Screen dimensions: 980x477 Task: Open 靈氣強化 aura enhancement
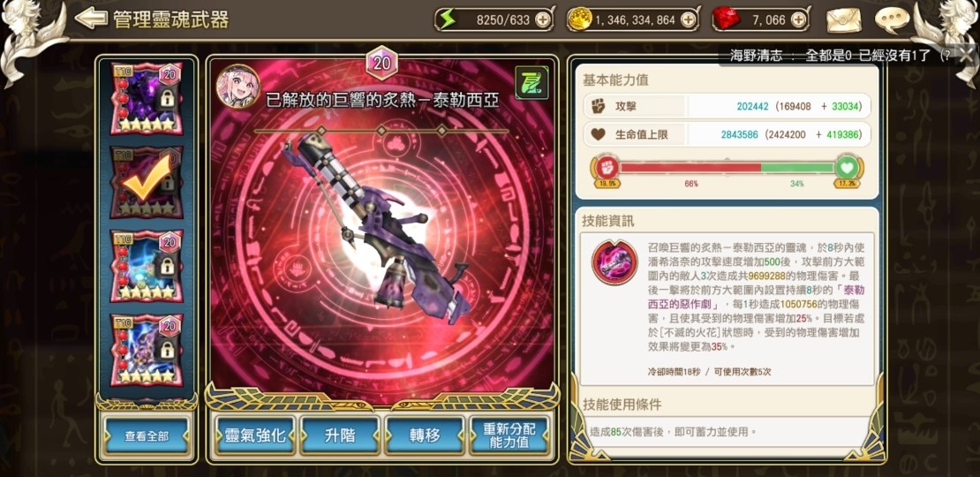pos(255,435)
